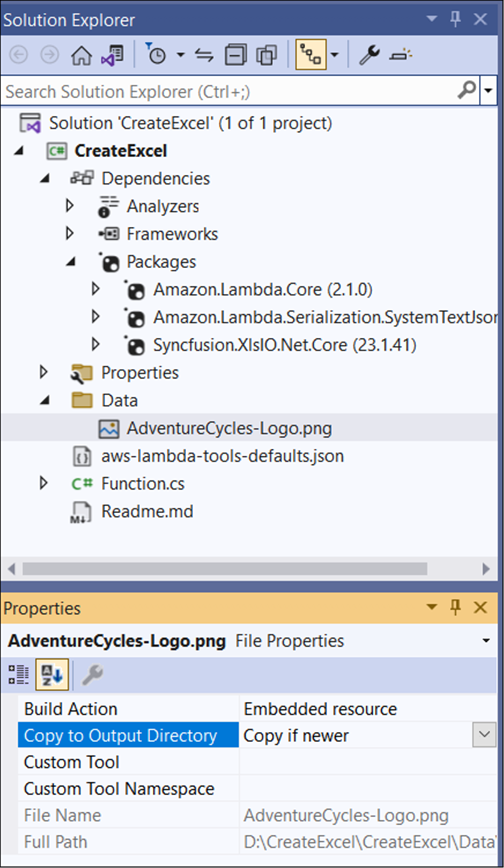Close the Solution Explorer panel

coord(480,19)
